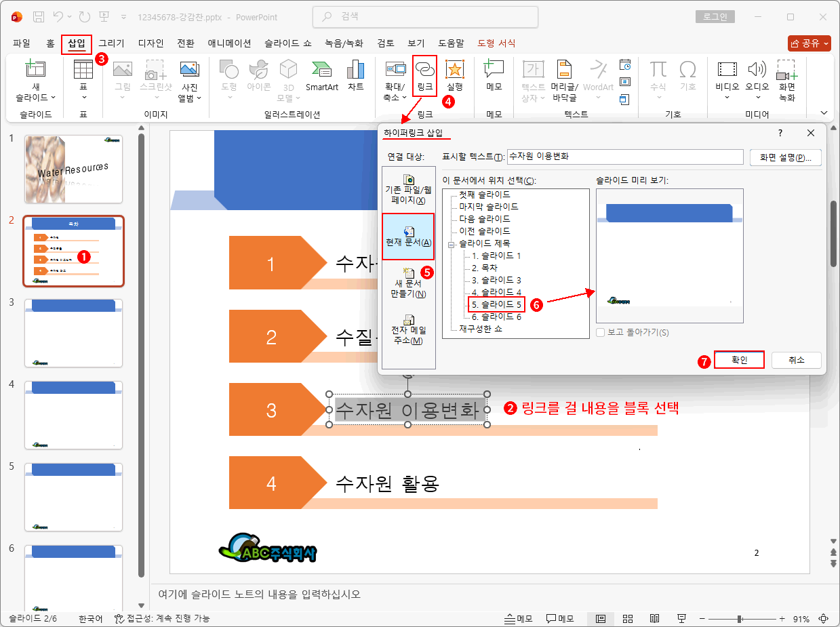Viewport: 840px width, 627px height.
Task: Open the Insert (삽입) ribbon tab
Action: point(76,43)
